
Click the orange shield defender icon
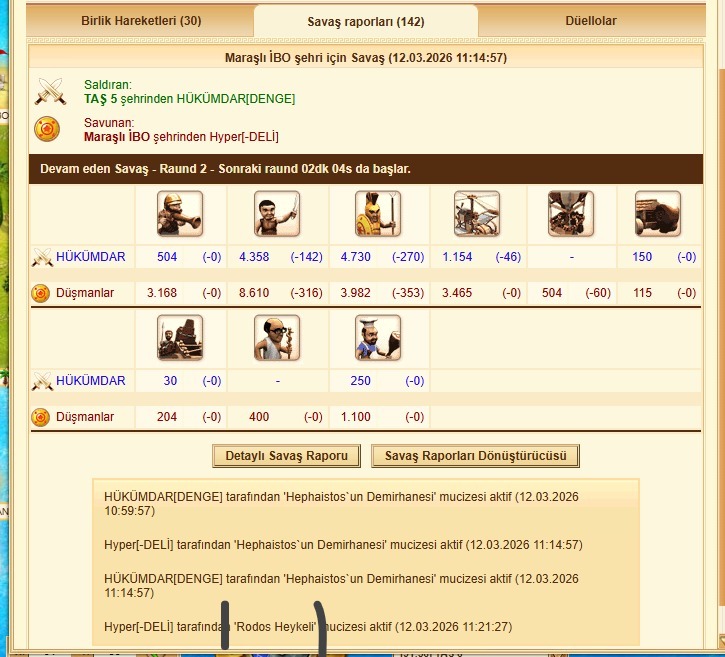click(x=47, y=129)
